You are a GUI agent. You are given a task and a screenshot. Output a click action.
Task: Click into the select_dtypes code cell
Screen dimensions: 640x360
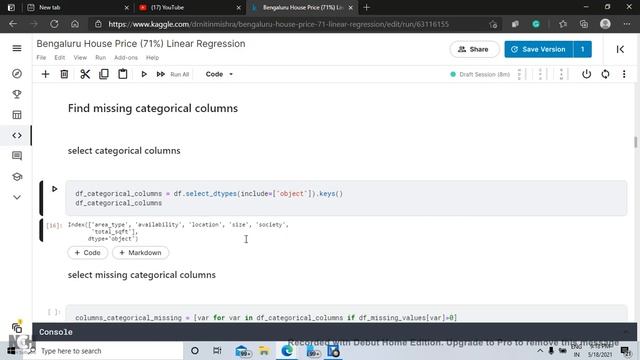(346, 198)
